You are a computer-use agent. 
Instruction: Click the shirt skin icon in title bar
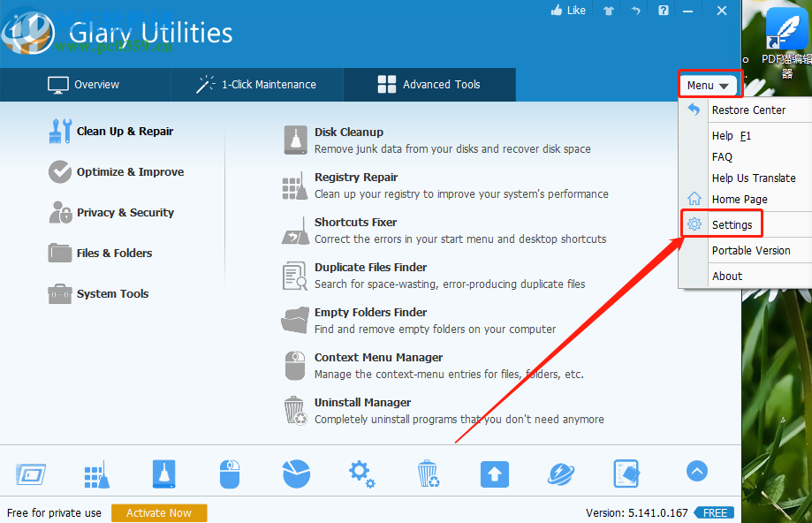[609, 11]
